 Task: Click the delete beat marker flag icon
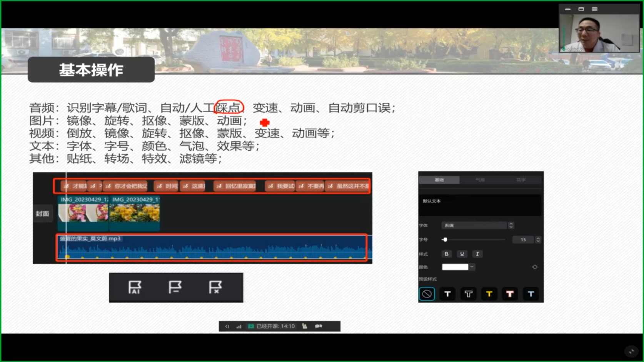215,287
